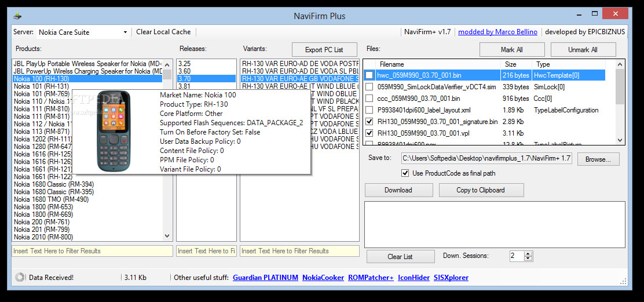Viewport: 644px width, 302px height.
Task: Click the Browse... button
Action: click(598, 159)
